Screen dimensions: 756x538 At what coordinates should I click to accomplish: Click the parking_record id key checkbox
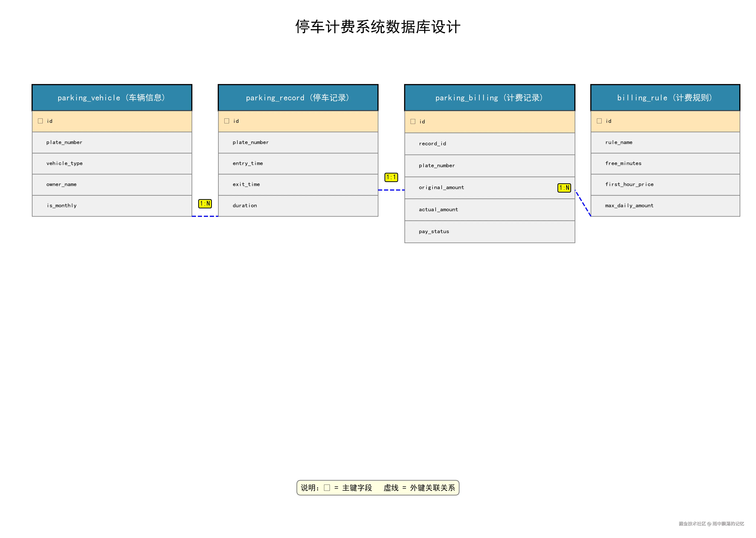click(x=227, y=121)
